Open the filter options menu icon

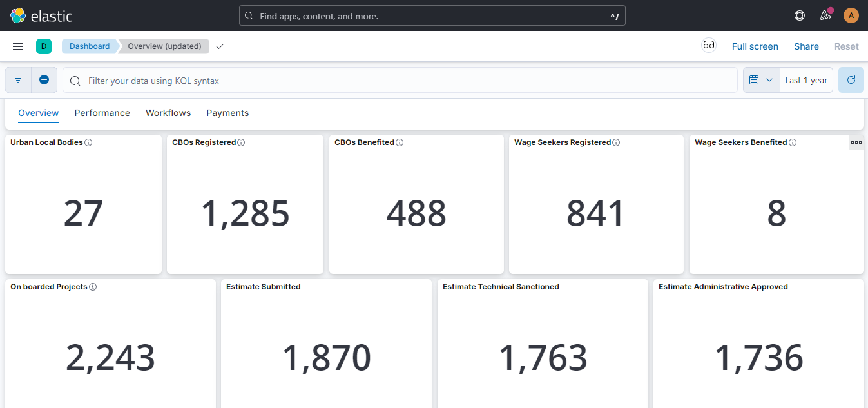18,80
